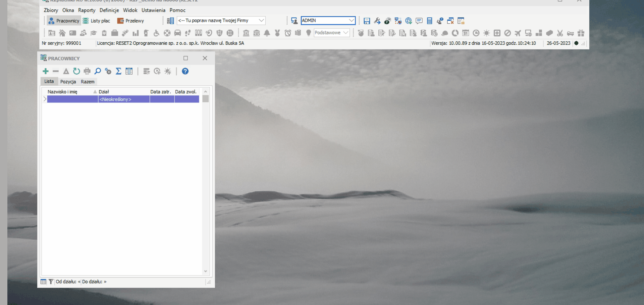Open the Razem tab
The width and height of the screenshot is (644, 305).
point(88,82)
